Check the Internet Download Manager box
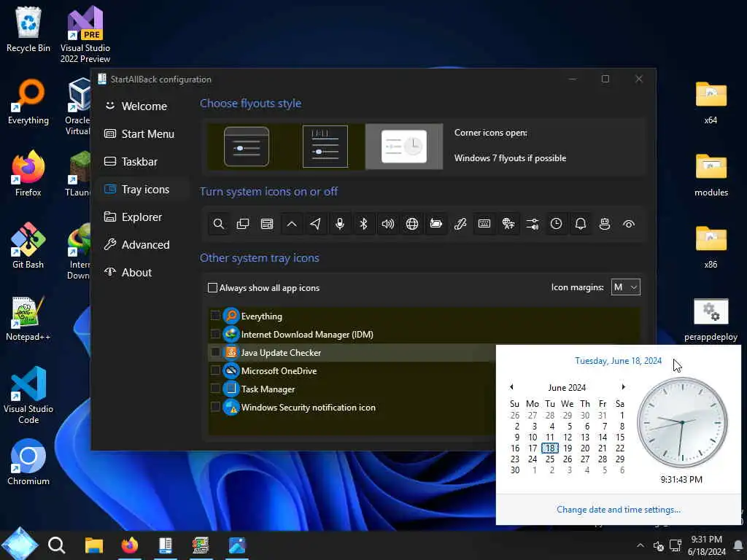 click(x=215, y=334)
